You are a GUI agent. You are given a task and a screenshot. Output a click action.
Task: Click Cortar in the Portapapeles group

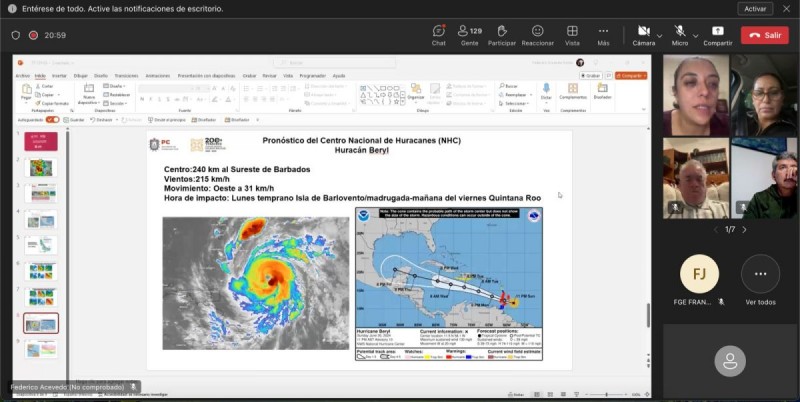tap(44, 86)
